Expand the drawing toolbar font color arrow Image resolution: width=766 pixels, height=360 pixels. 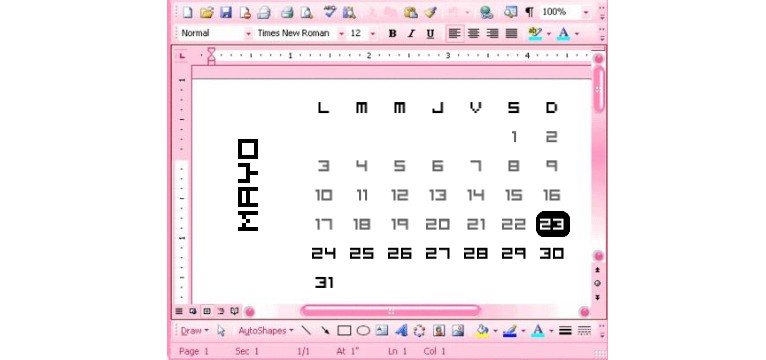pos(551,331)
